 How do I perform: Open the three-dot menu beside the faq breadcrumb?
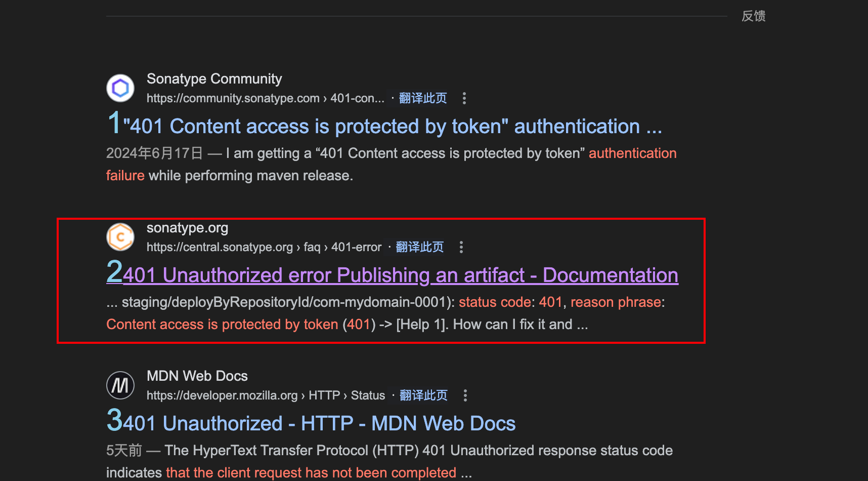click(461, 247)
